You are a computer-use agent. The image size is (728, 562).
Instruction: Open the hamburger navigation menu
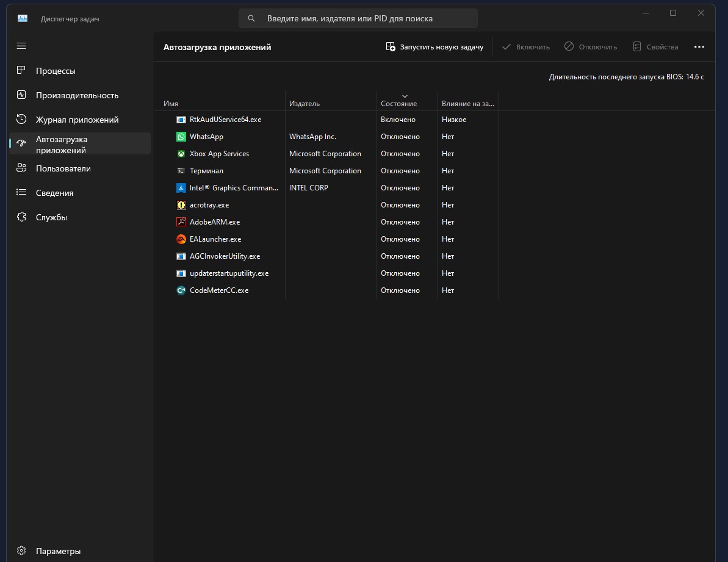(21, 46)
